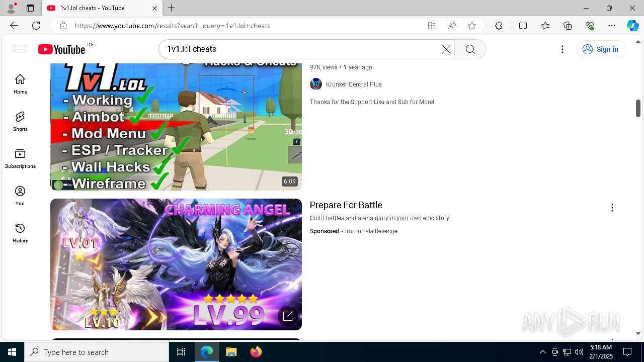Screen dimensions: 644x362
Task: Open the Favorites list
Action: coord(545,26)
